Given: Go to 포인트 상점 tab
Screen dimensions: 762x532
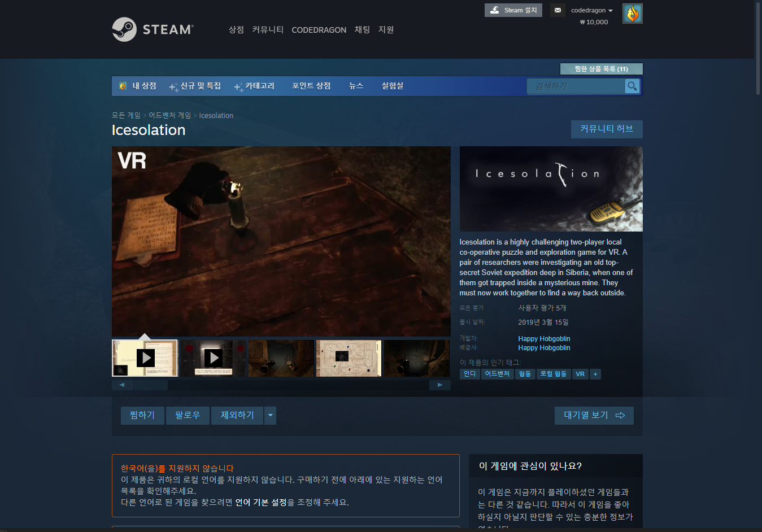Looking at the screenshot, I should tap(311, 86).
